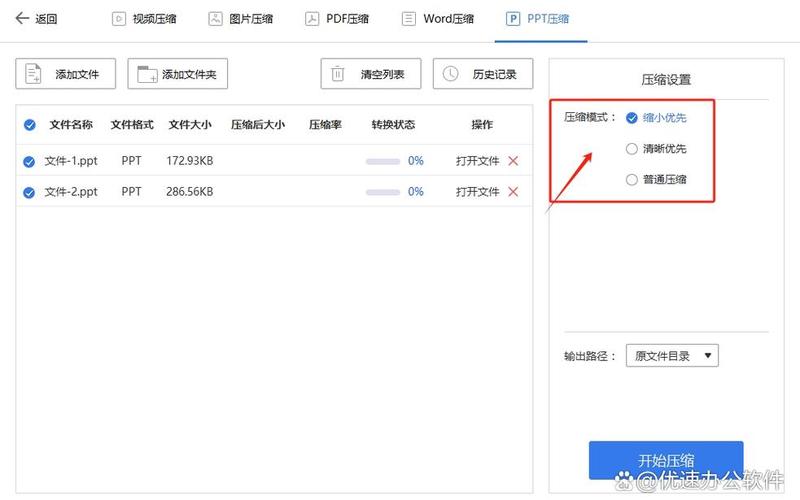Switch to the 图片压缩 tab

[x=241, y=19]
